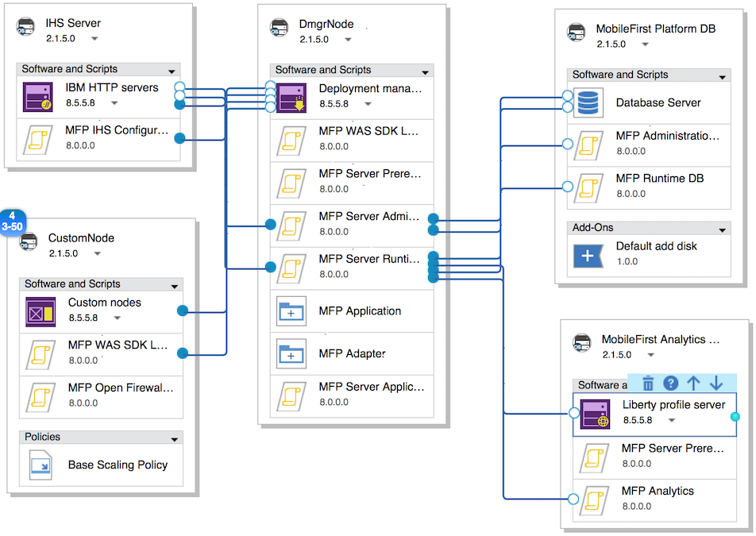Click 'MFP Application' label

[x=360, y=311]
